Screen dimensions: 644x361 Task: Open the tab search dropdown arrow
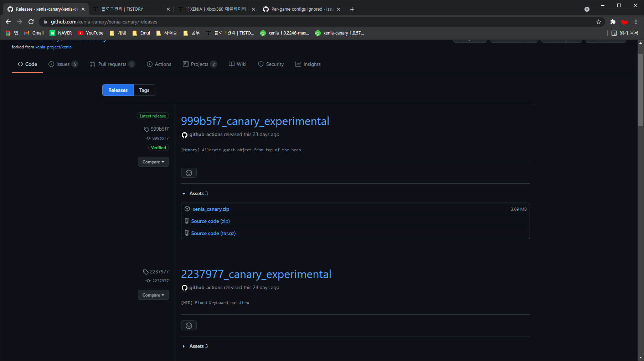(587, 9)
